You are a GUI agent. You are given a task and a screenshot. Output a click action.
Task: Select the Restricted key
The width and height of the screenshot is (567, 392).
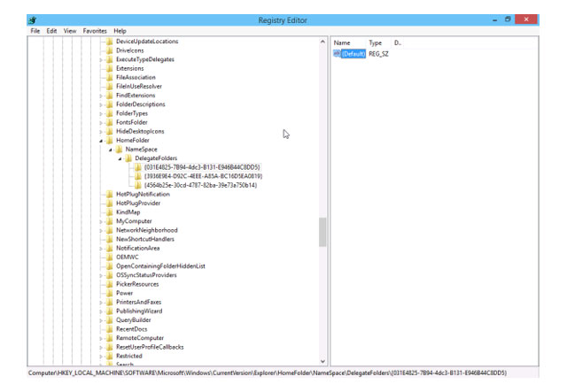(129, 356)
